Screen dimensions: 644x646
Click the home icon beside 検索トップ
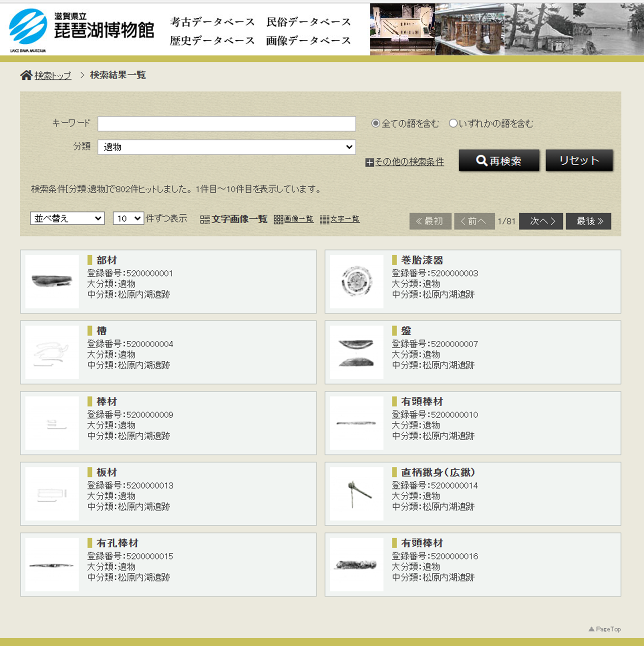tap(26, 75)
